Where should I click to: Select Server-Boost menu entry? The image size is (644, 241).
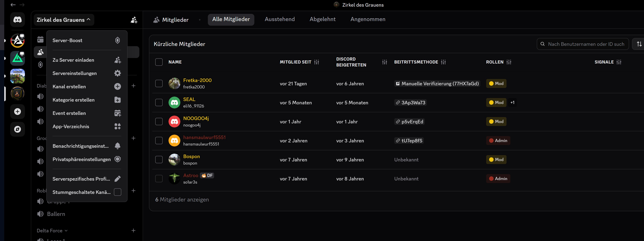(x=87, y=40)
